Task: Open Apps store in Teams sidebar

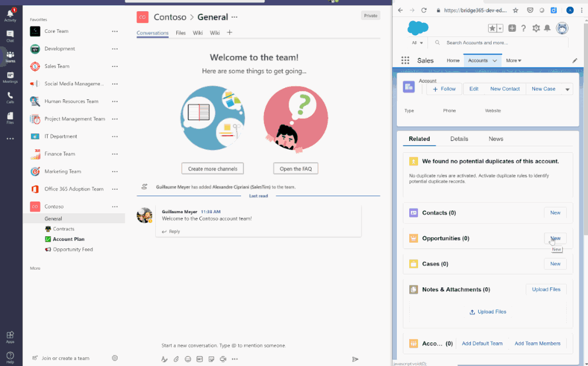Action: (10, 337)
